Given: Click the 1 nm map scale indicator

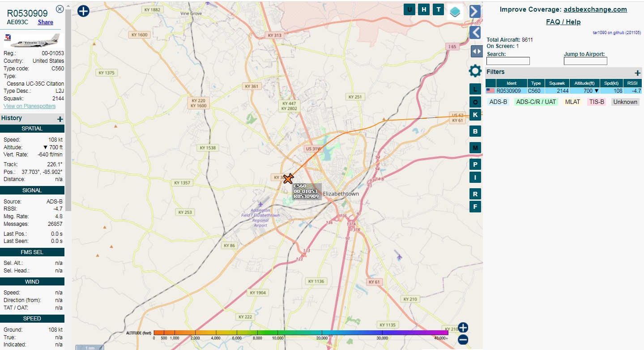Looking at the screenshot, I should [90, 347].
